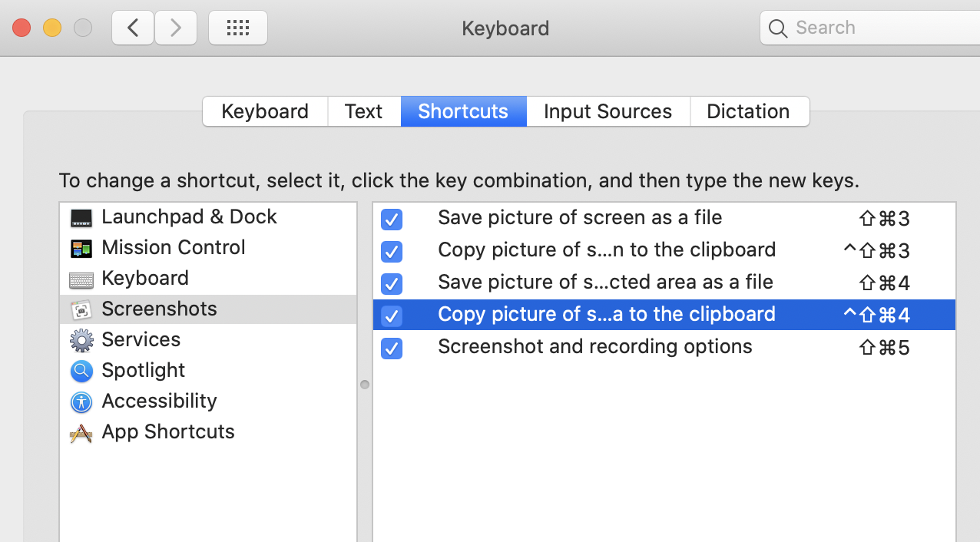Click the Launchpad & Dock icon
This screenshot has height=542, width=980.
click(81, 218)
